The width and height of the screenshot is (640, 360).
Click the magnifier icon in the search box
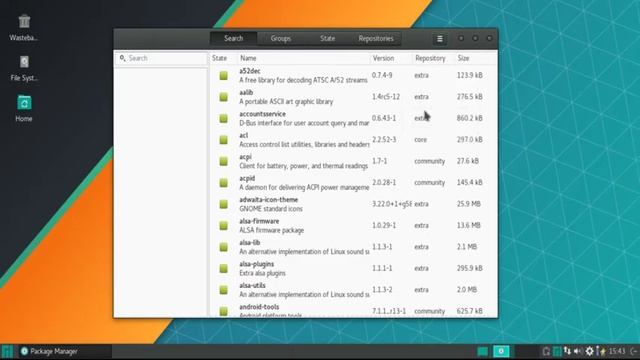tap(122, 58)
